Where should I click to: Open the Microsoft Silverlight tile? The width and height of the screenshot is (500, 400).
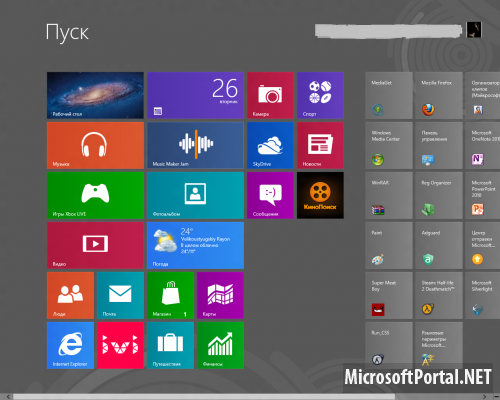[x=483, y=295]
